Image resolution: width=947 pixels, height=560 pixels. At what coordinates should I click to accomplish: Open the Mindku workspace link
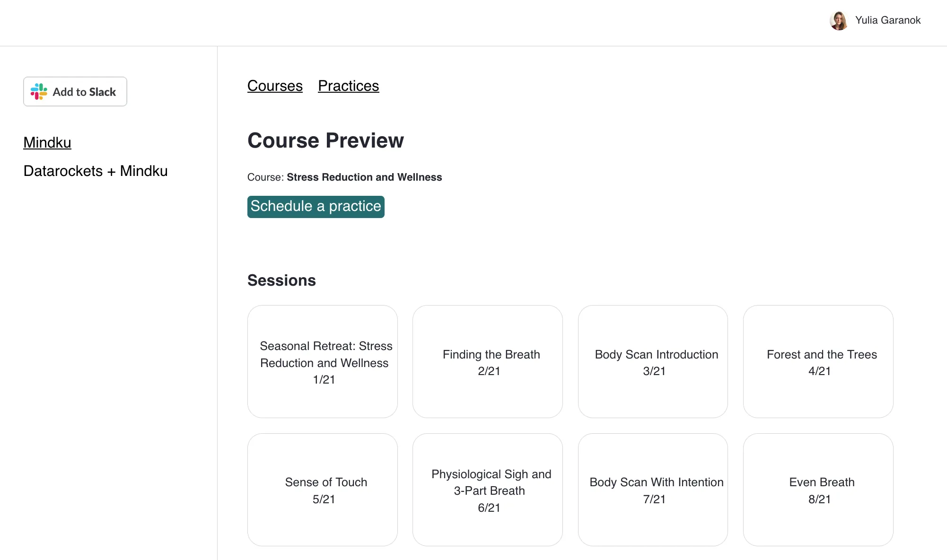[x=47, y=142]
